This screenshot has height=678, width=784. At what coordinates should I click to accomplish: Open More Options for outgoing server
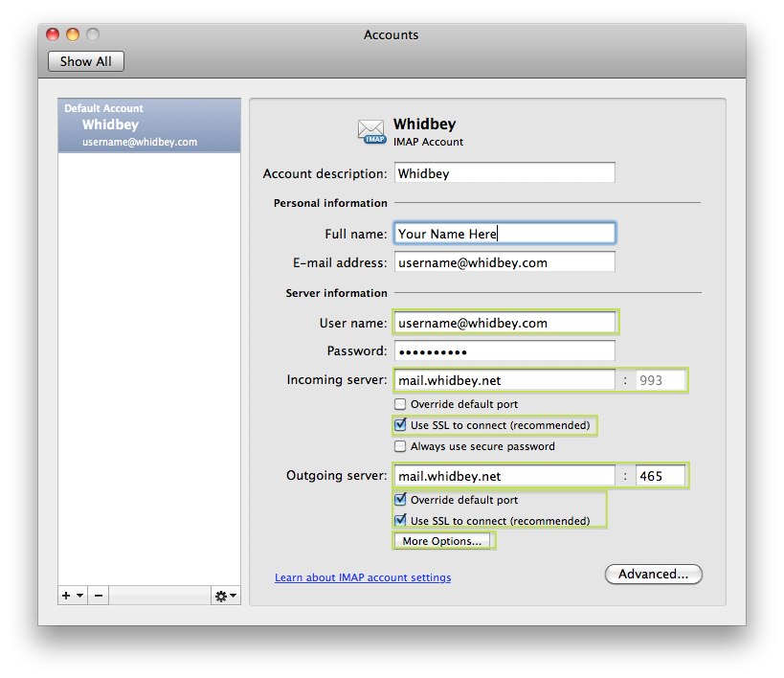tap(442, 541)
